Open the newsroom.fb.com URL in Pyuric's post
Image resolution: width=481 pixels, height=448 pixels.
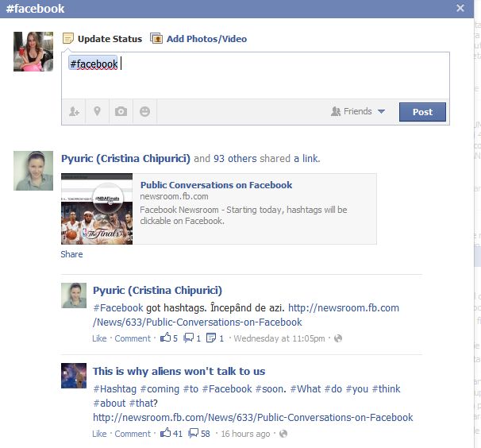coord(246,315)
